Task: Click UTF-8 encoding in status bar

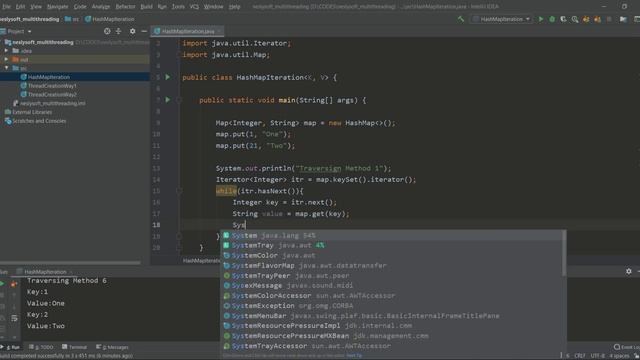Action: [598, 356]
